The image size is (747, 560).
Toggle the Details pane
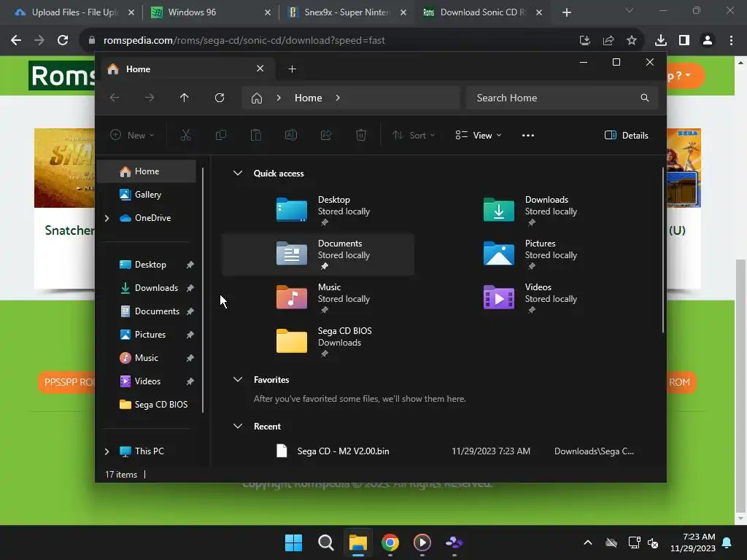(x=627, y=135)
